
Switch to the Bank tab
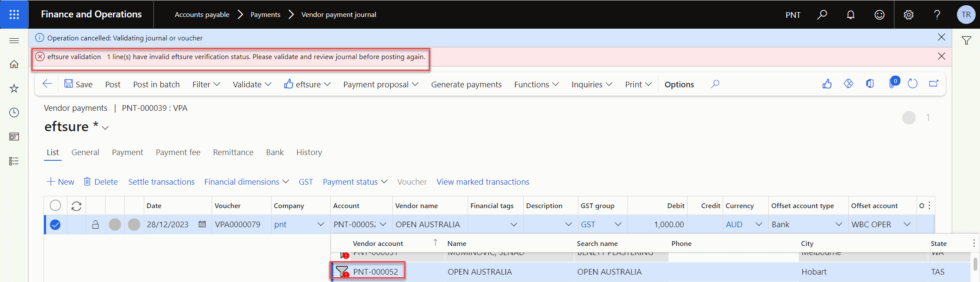click(x=275, y=153)
